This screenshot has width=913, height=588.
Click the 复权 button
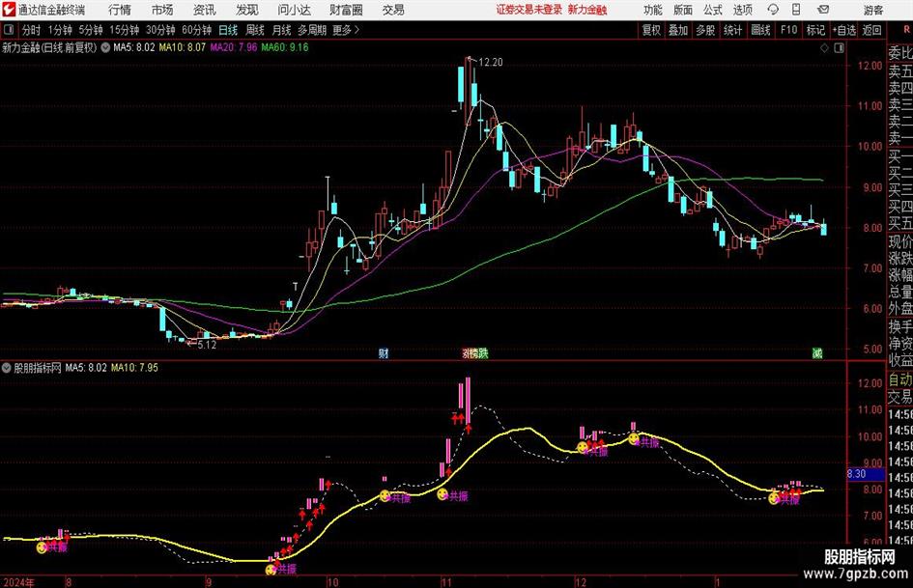click(651, 30)
